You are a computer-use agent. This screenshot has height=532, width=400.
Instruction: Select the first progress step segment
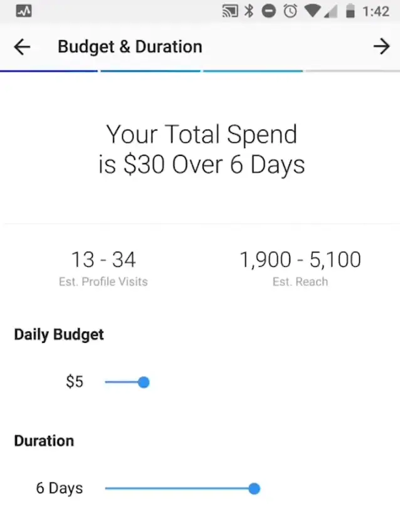[x=49, y=71]
